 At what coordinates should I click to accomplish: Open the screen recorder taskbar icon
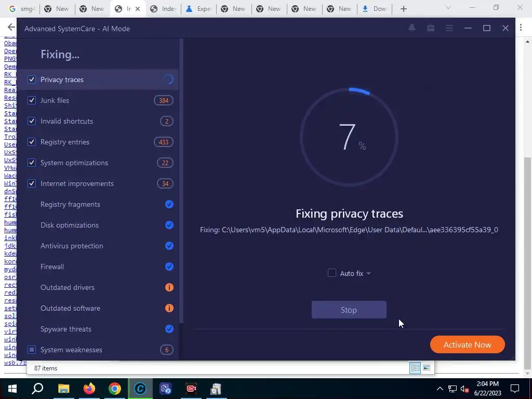191,389
